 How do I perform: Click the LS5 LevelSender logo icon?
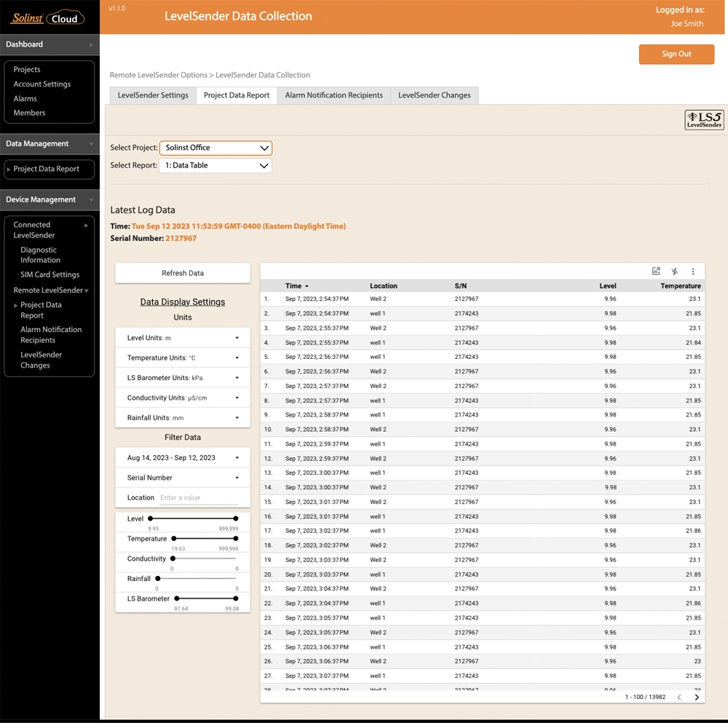tap(703, 119)
